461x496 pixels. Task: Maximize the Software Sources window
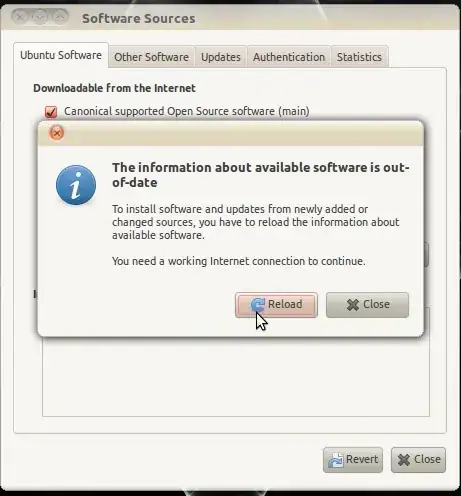click(60, 16)
